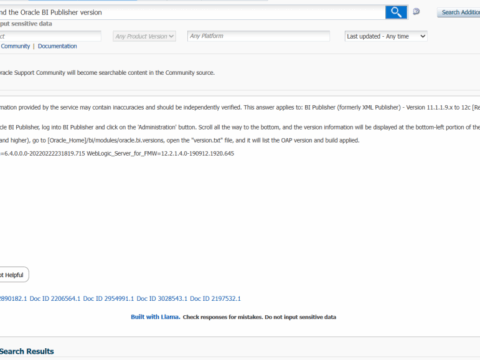The width and height of the screenshot is (480, 360).
Task: Open the Documentation source link
Action: tap(57, 46)
